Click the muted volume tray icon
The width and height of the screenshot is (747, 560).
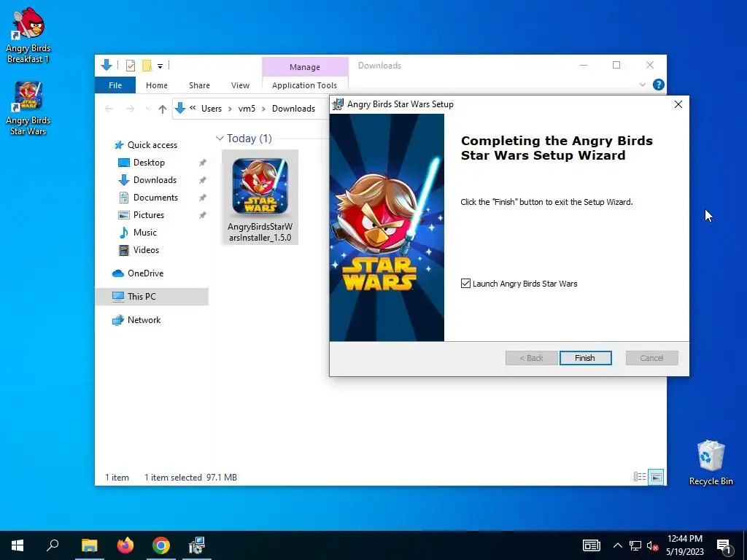click(653, 546)
